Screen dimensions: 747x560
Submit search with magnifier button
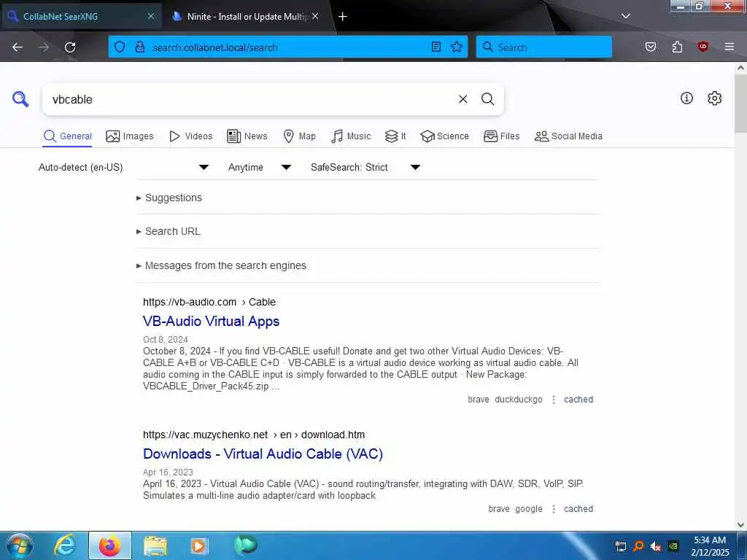pos(487,99)
